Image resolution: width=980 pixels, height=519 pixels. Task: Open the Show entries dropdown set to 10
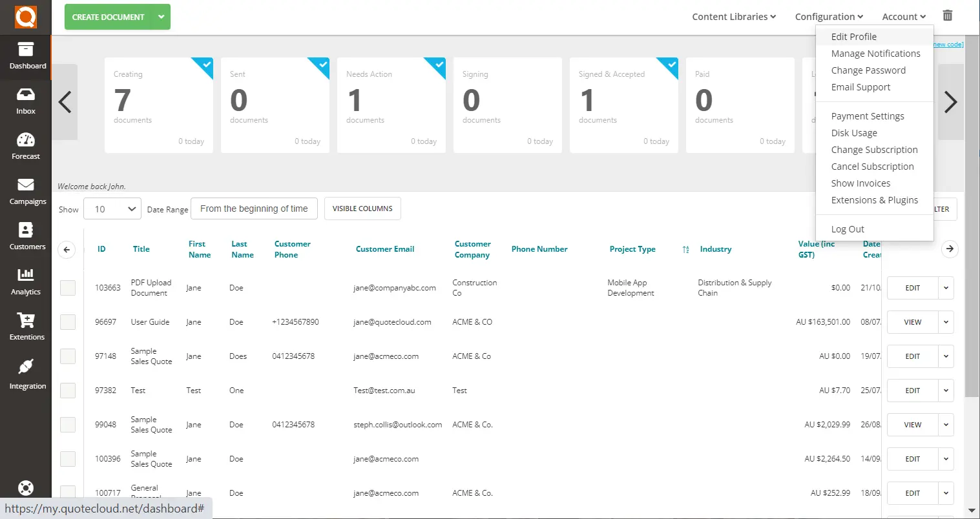[x=112, y=209]
